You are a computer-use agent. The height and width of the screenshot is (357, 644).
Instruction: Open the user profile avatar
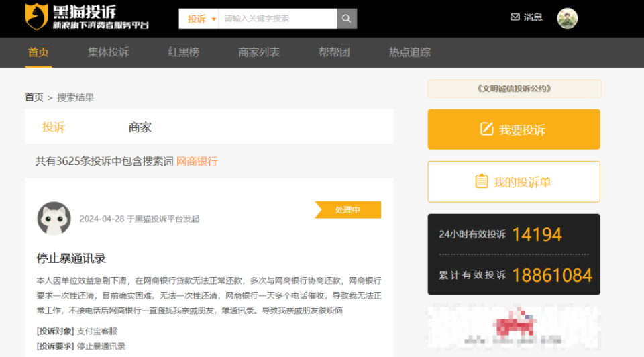coord(568,19)
